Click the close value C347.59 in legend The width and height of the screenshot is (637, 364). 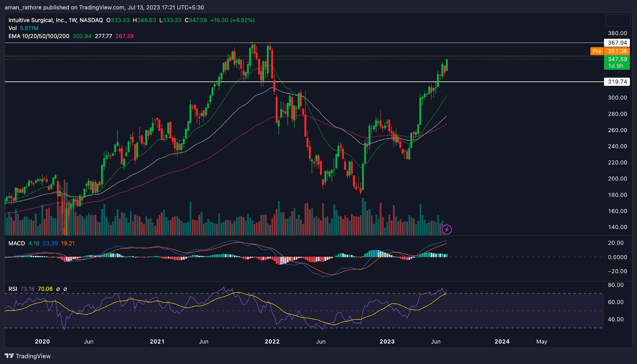pyautogui.click(x=196, y=20)
